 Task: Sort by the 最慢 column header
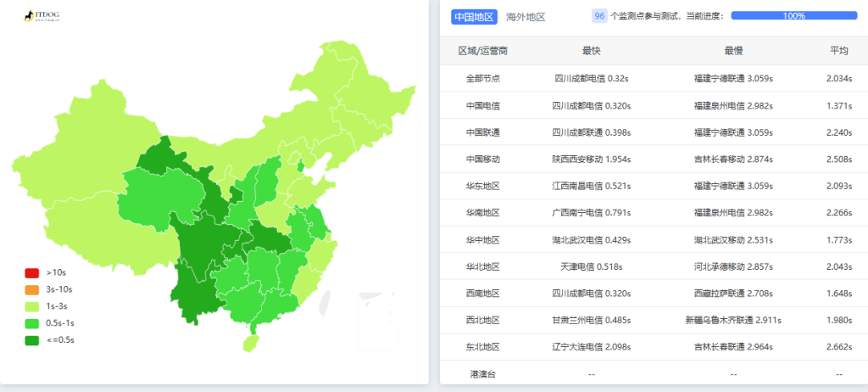(x=733, y=51)
